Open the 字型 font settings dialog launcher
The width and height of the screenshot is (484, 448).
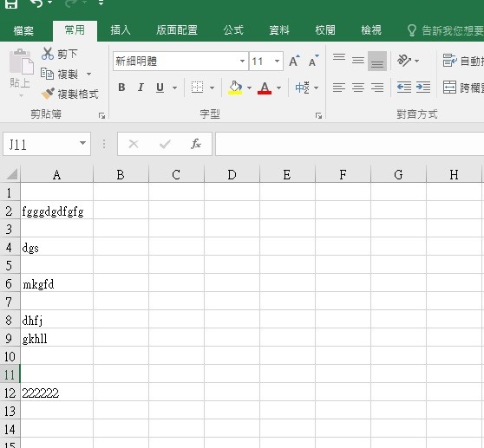[318, 115]
